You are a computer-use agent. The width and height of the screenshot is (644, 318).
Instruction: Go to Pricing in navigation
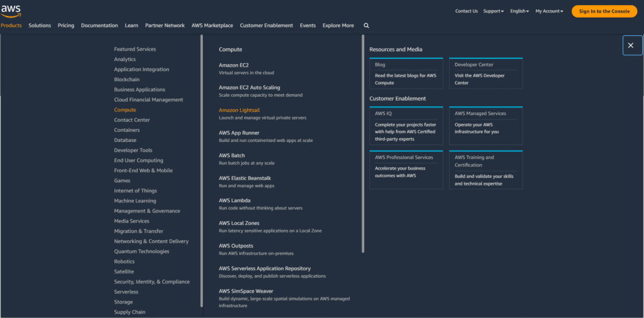tap(65, 25)
